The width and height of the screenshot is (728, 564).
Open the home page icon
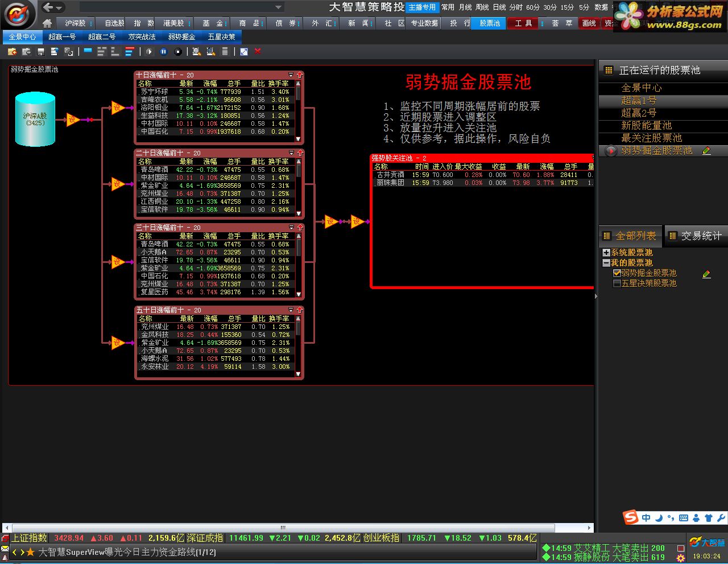[x=47, y=23]
